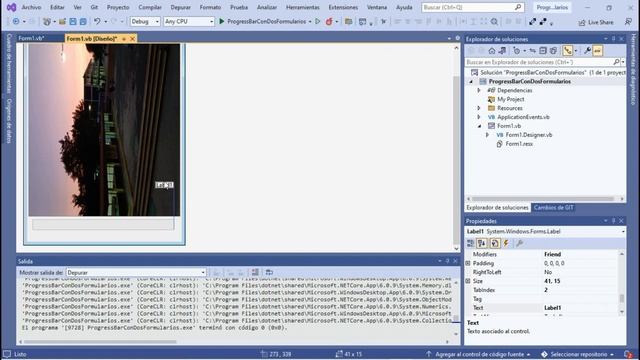Expand the ApplicationEvents.vb node

[479, 117]
